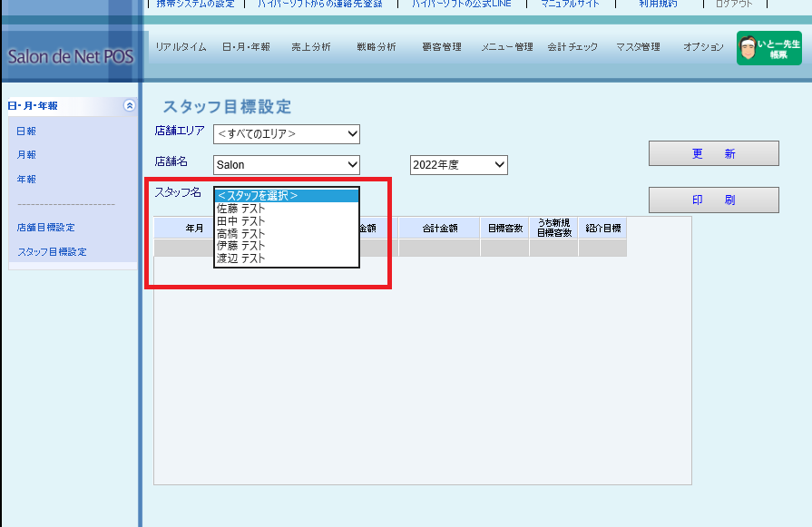This screenshot has height=527, width=812.
Task: Open the 店舗名 Salon dropdown
Action: pos(287,165)
